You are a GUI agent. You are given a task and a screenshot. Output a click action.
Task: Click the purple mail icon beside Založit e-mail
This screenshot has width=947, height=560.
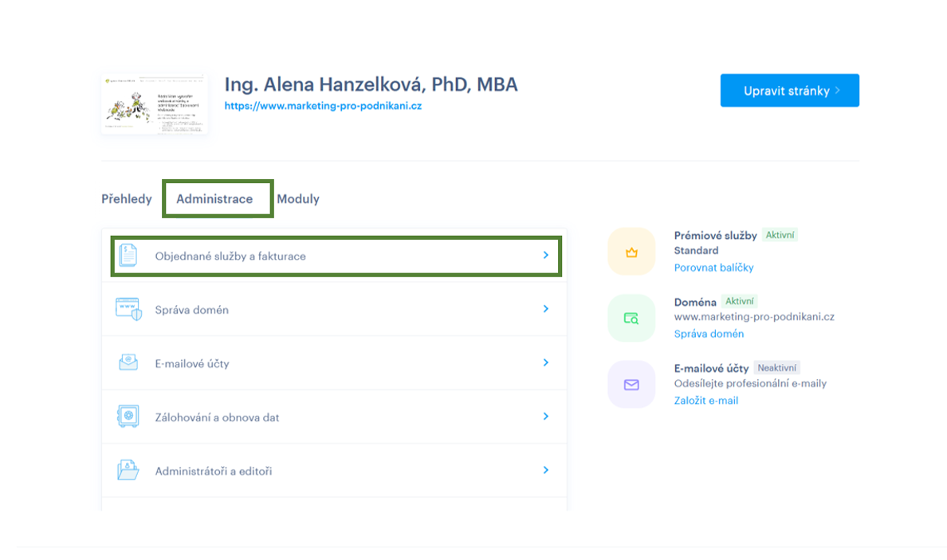coord(631,385)
